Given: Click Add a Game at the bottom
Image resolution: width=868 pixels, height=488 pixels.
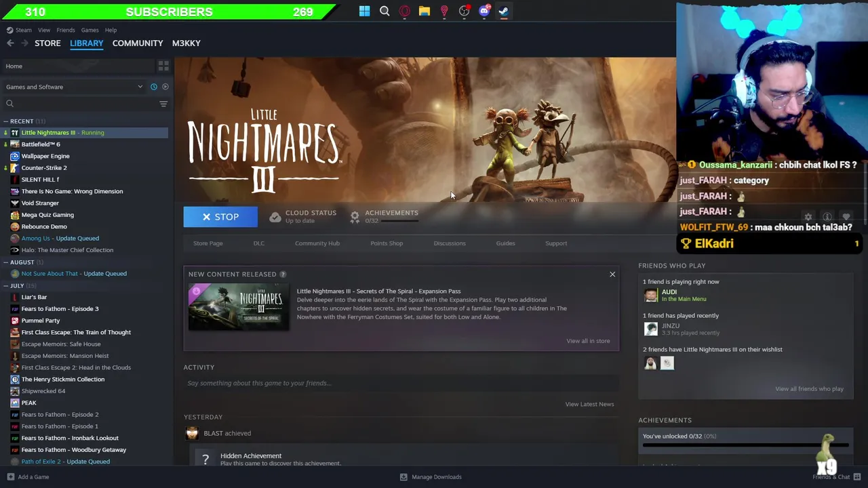Looking at the screenshot, I should click(28, 477).
